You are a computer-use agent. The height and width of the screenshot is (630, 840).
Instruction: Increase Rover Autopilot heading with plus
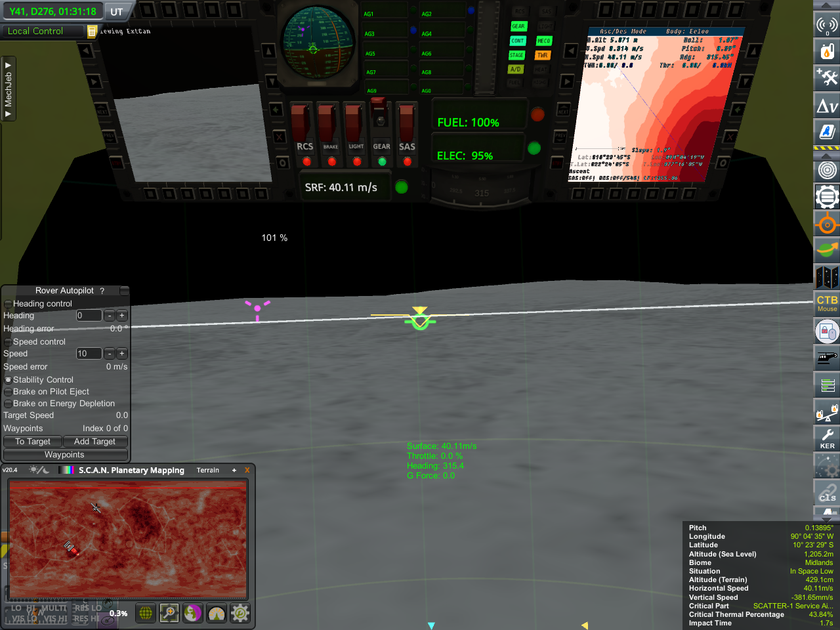tap(121, 316)
